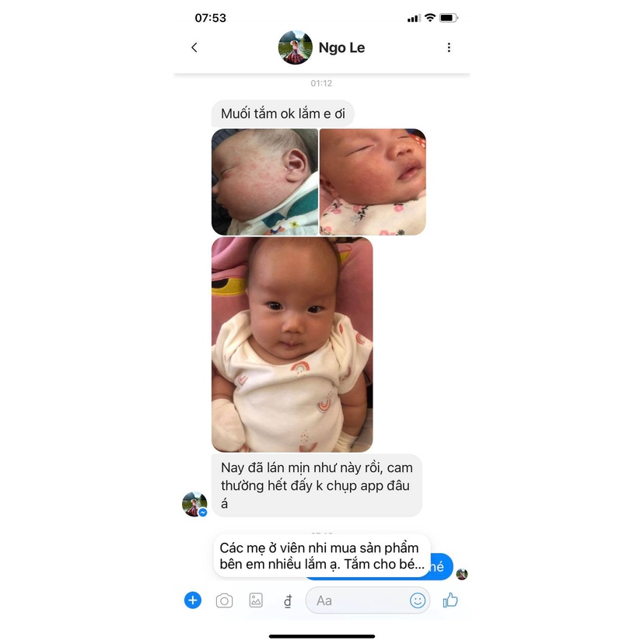Image resolution: width=644 pixels, height=644 pixels.
Task: Open the baby side-profile rash photo
Action: [264, 182]
